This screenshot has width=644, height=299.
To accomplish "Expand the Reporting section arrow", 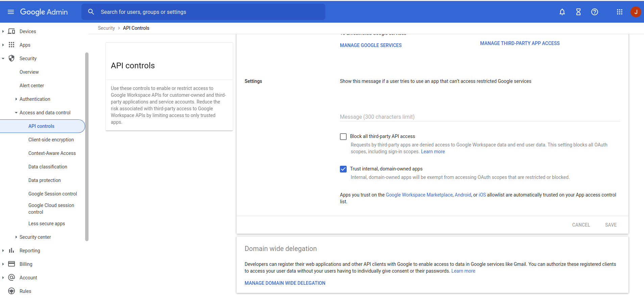I will click(3, 251).
